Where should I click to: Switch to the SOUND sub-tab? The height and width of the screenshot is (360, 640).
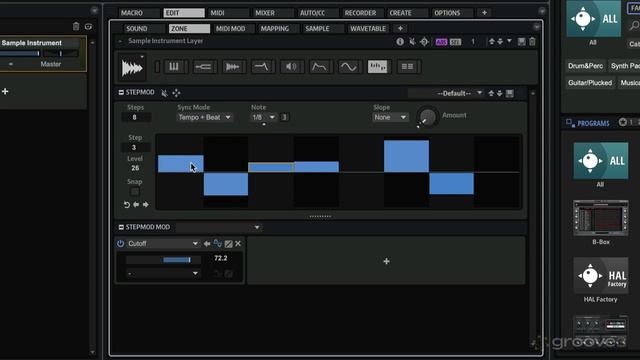click(x=144, y=29)
